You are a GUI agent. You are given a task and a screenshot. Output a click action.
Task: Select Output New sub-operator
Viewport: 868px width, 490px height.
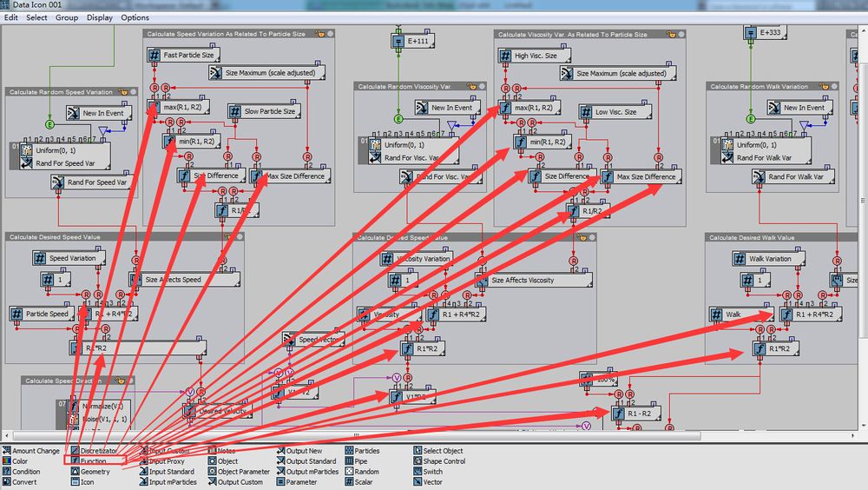299,451
